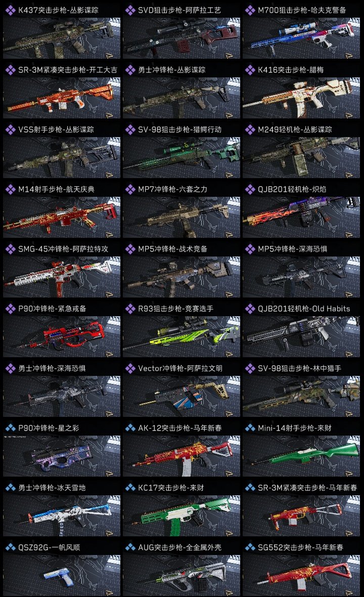This screenshot has height=597, width=364.
Task: Open the SV-98狙击步枪-猎鳄行动 weapon preview
Action: (181, 158)
